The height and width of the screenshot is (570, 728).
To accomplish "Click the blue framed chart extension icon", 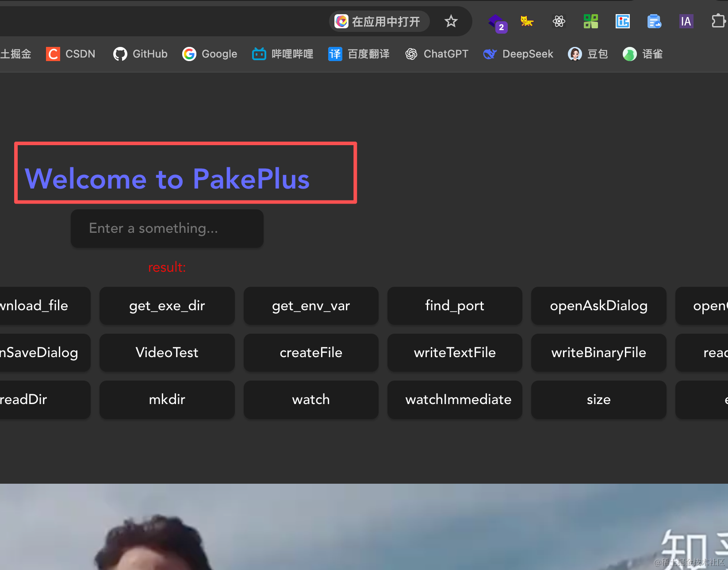I will 623,21.
